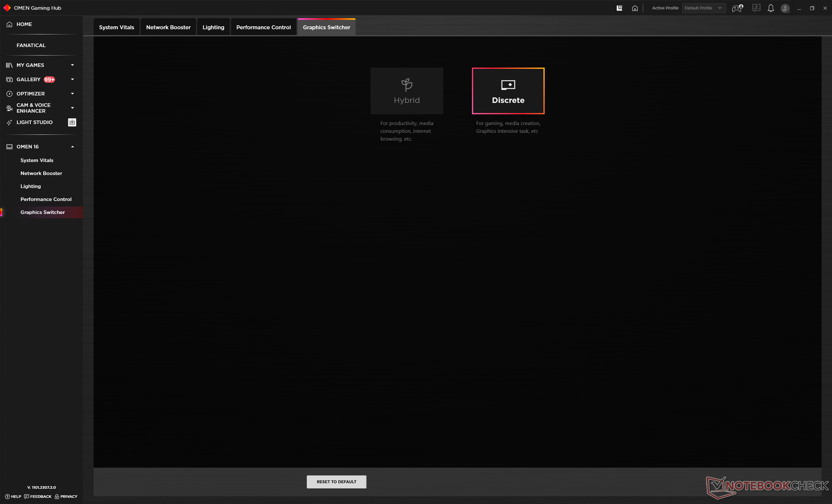This screenshot has height=504, width=832.
Task: Expand the Gallery section
Action: (72, 80)
